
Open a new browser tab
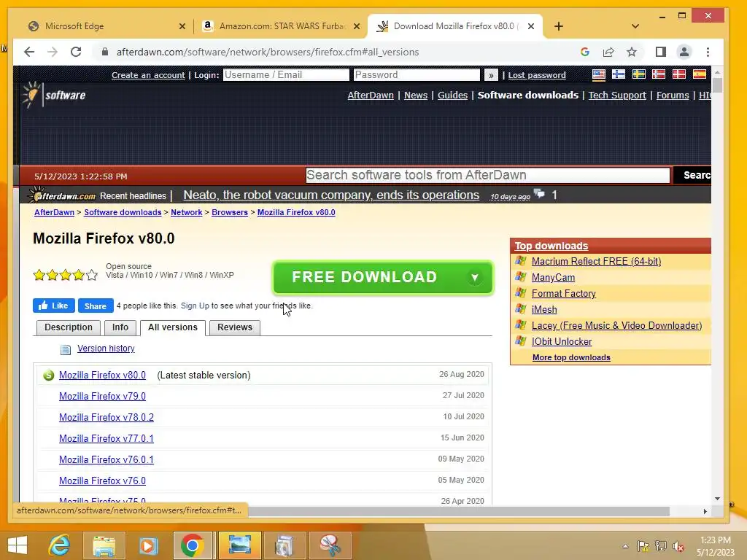tap(559, 26)
